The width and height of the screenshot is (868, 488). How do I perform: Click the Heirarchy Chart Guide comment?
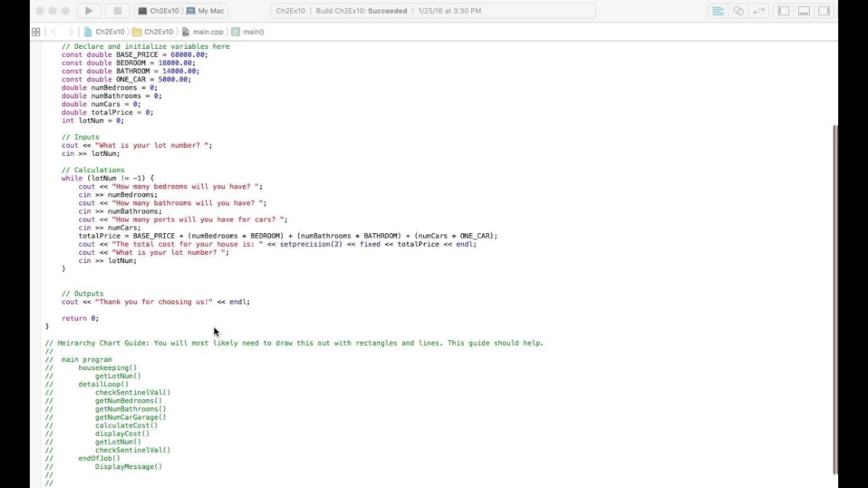click(294, 343)
